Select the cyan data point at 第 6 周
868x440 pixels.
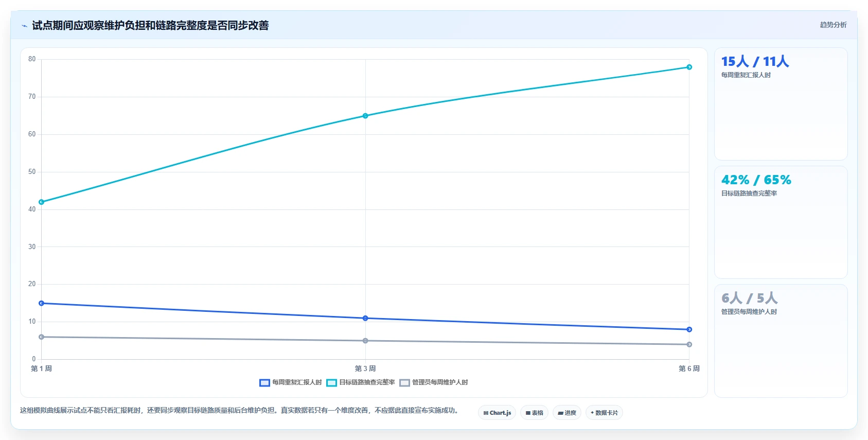689,67
